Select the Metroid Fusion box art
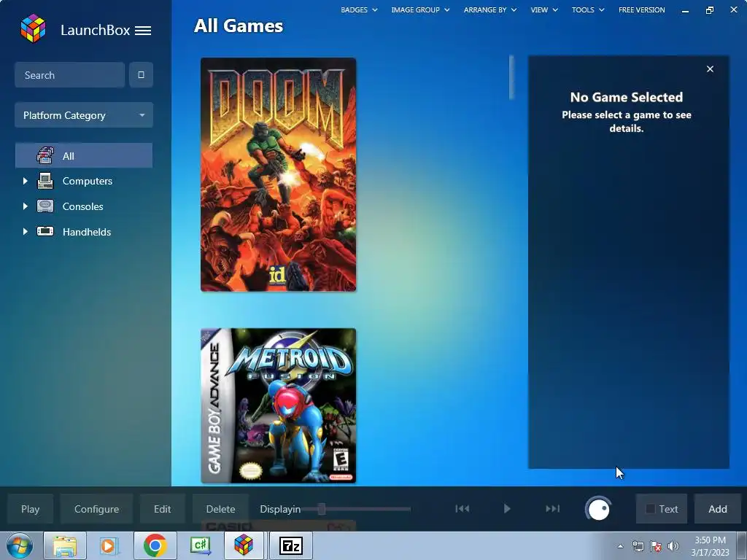The image size is (747, 560). 278,405
